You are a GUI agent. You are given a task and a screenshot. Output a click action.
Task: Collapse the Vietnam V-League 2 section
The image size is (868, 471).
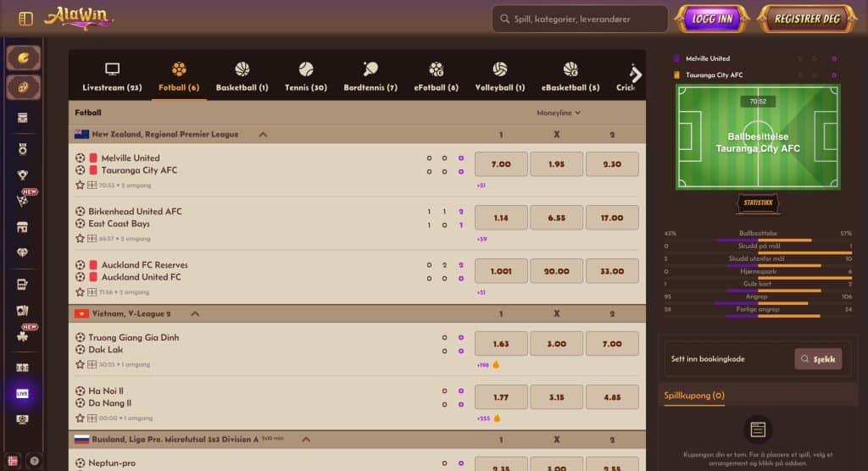(195, 313)
